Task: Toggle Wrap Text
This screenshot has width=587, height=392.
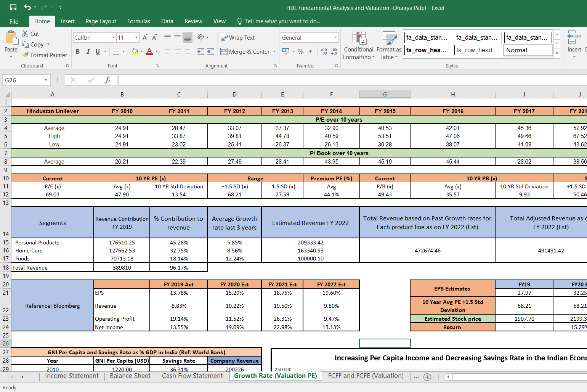Action: [237, 37]
